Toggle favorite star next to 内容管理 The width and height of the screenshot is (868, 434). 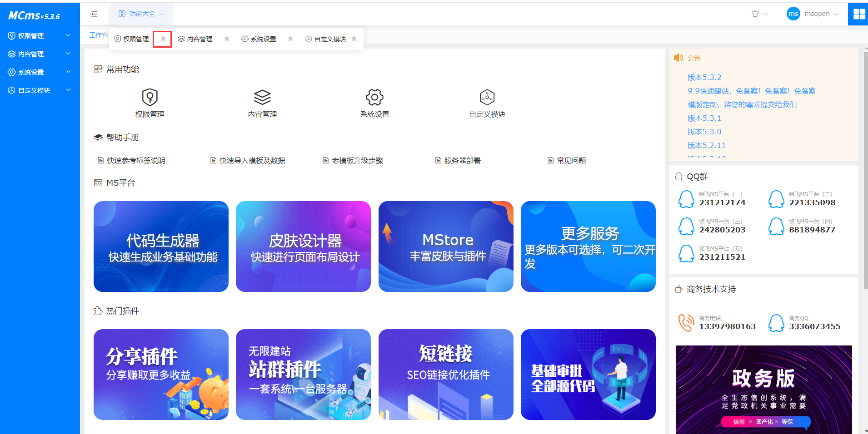point(227,39)
